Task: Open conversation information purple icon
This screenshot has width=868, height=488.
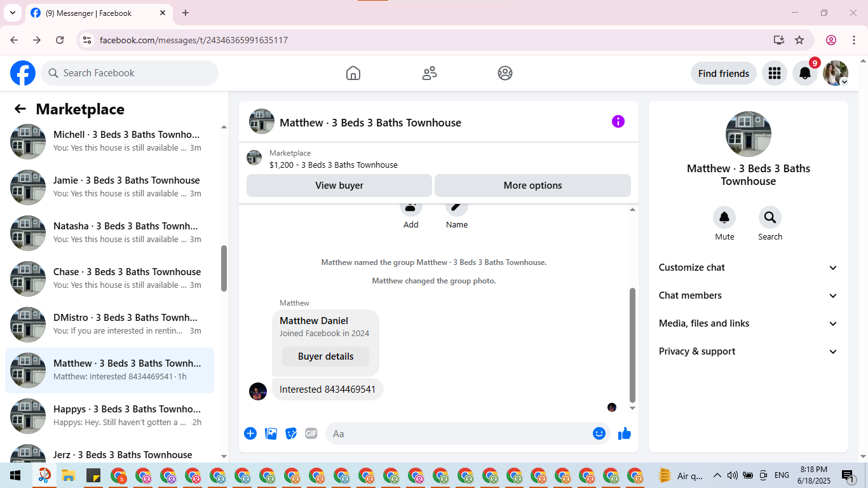Action: click(x=618, y=121)
